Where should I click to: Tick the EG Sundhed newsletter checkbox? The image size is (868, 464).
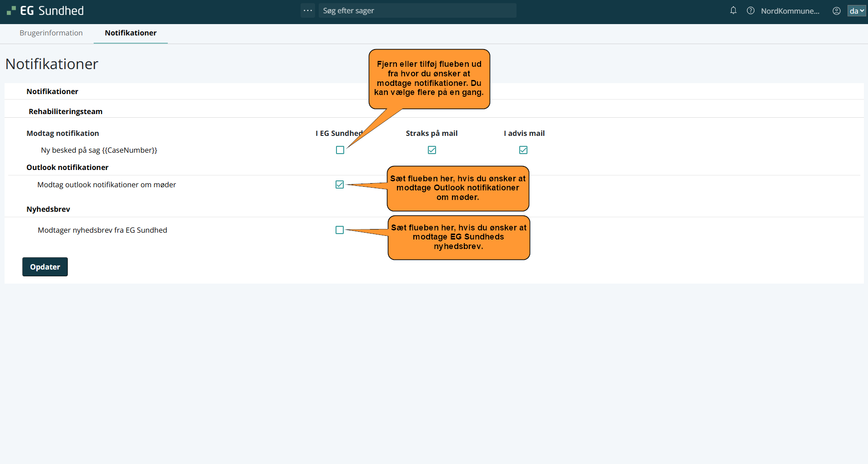point(340,230)
